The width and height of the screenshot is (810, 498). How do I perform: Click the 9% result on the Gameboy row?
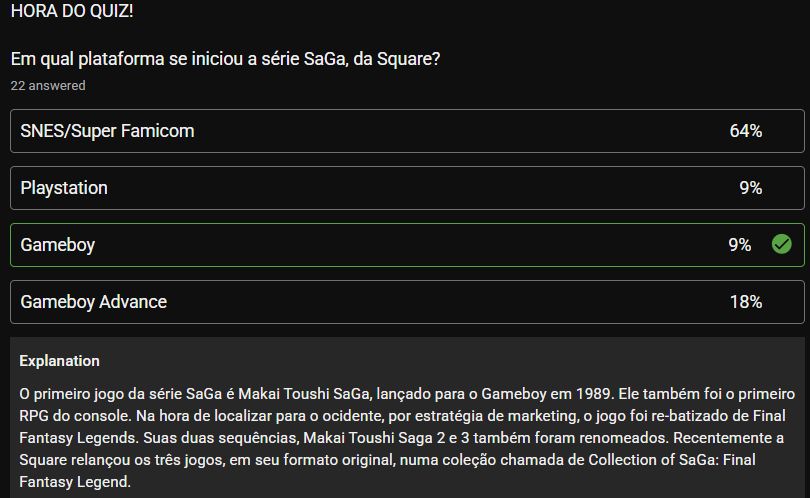740,244
